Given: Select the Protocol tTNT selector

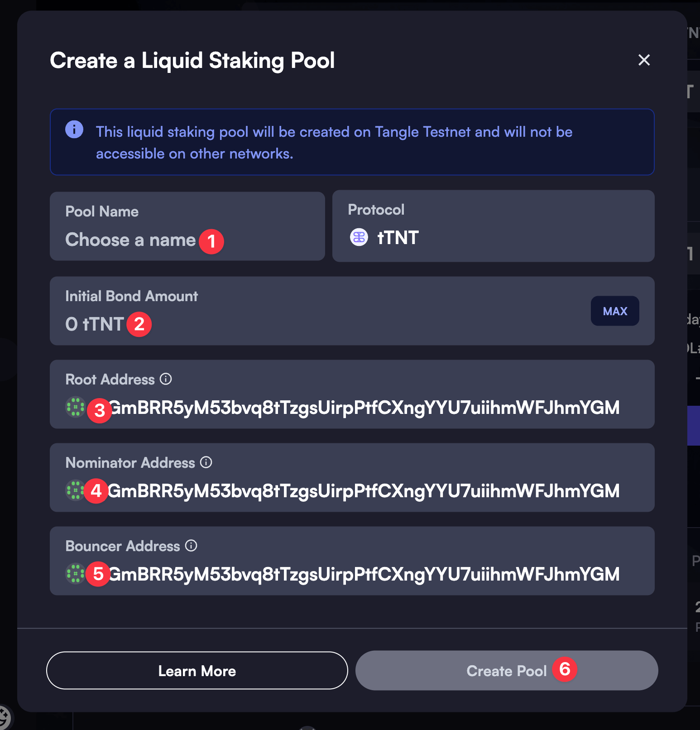Looking at the screenshot, I should 493,226.
